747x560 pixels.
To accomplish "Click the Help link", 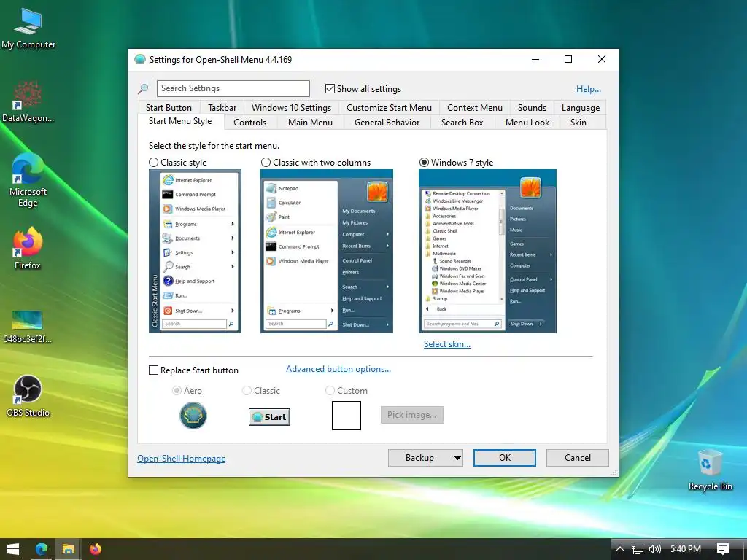I will coord(589,88).
